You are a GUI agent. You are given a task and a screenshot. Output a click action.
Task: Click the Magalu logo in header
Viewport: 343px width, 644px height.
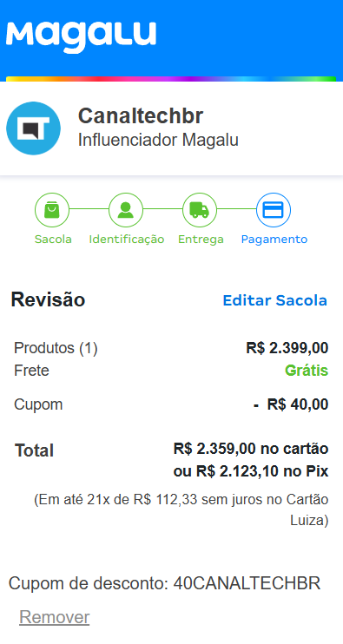[x=81, y=36]
